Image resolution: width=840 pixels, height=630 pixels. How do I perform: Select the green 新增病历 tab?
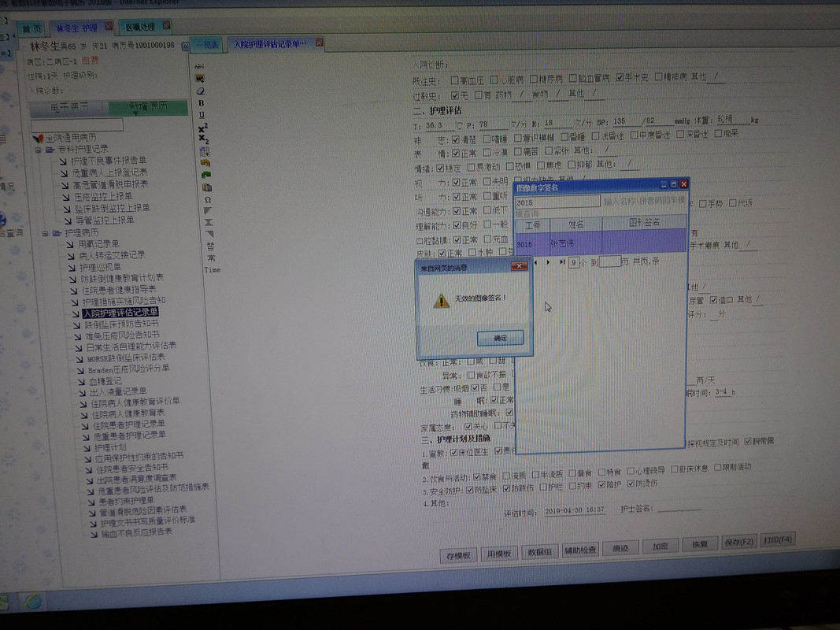[148, 107]
